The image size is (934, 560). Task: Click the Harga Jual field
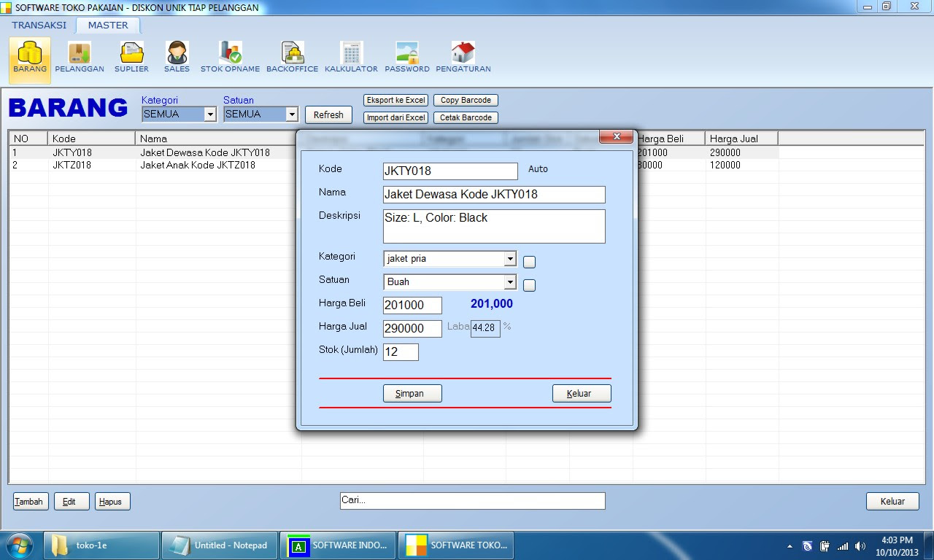[412, 328]
